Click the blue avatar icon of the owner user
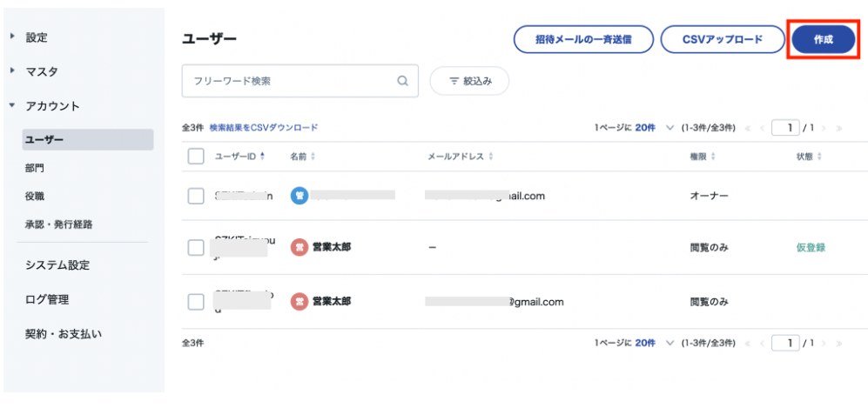 coord(299,195)
